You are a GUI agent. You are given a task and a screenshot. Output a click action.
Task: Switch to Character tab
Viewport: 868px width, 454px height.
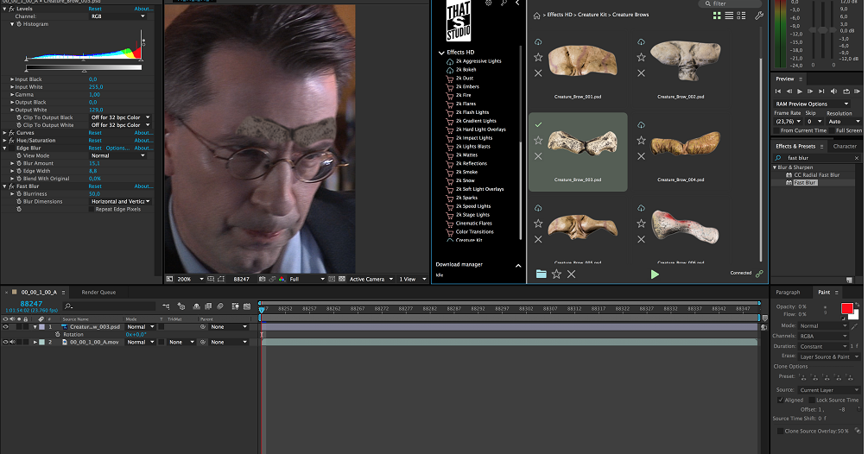[x=845, y=147]
